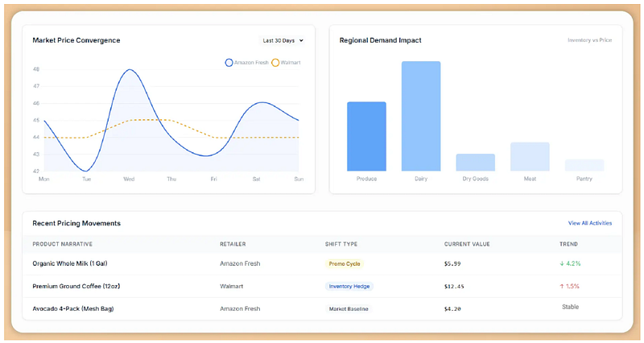644x343 pixels.
Task: Click the Market Baseline badge
Action: (349, 309)
